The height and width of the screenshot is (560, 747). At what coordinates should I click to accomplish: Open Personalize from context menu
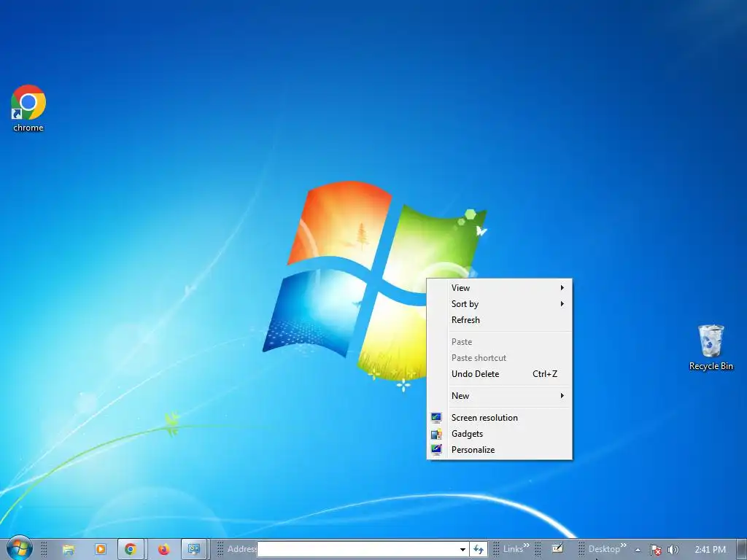coord(499,449)
